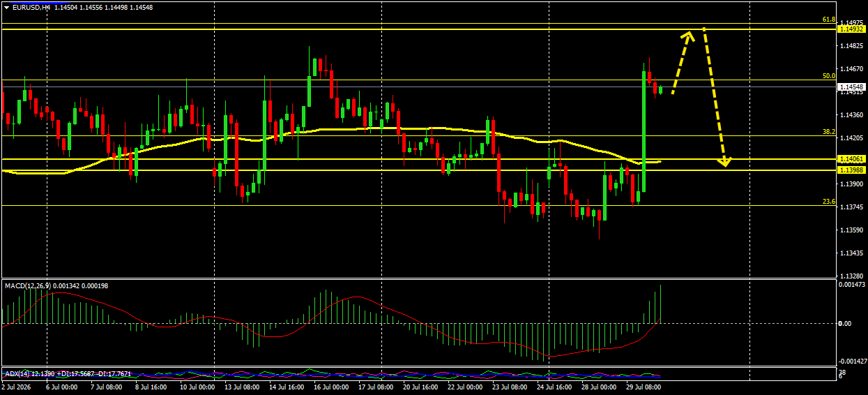Click the 28 Jul 00:00 time label
Viewport: 868px width, 395px height.
coord(600,386)
